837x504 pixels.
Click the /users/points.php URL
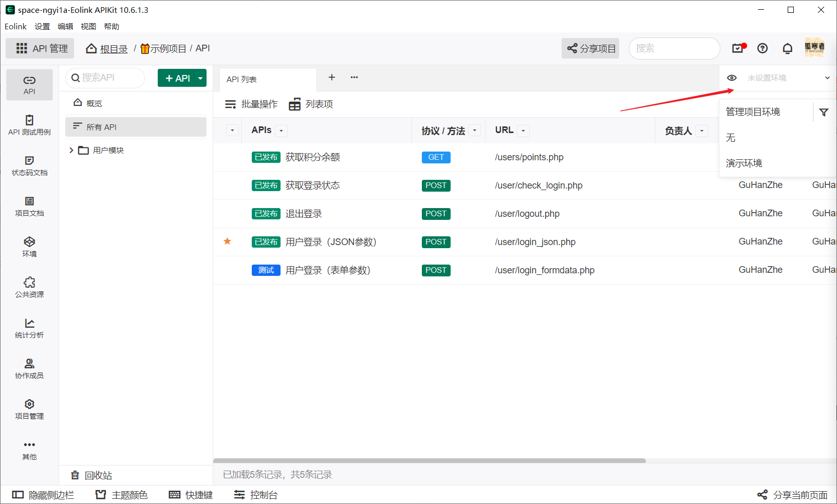tap(529, 157)
